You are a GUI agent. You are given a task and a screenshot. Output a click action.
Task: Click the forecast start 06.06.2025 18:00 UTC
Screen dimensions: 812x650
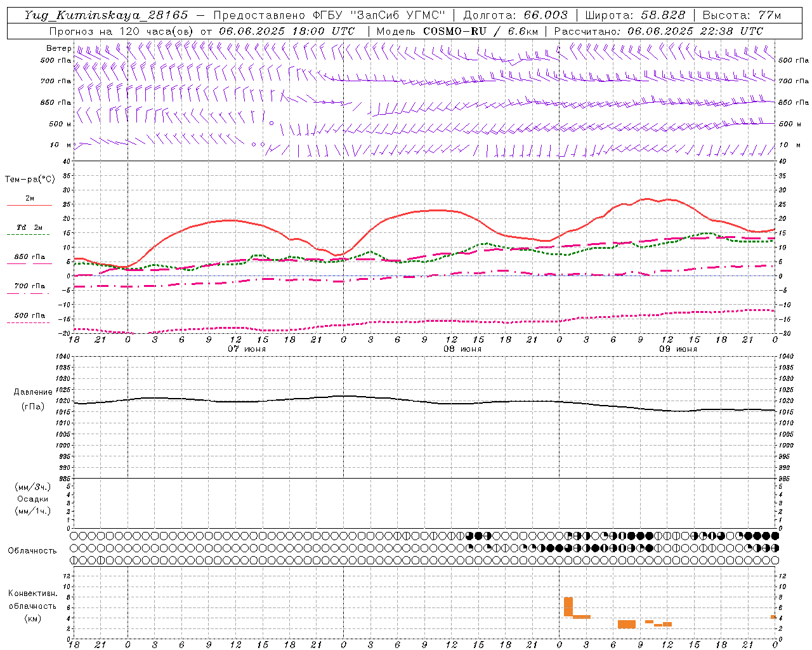287,31
